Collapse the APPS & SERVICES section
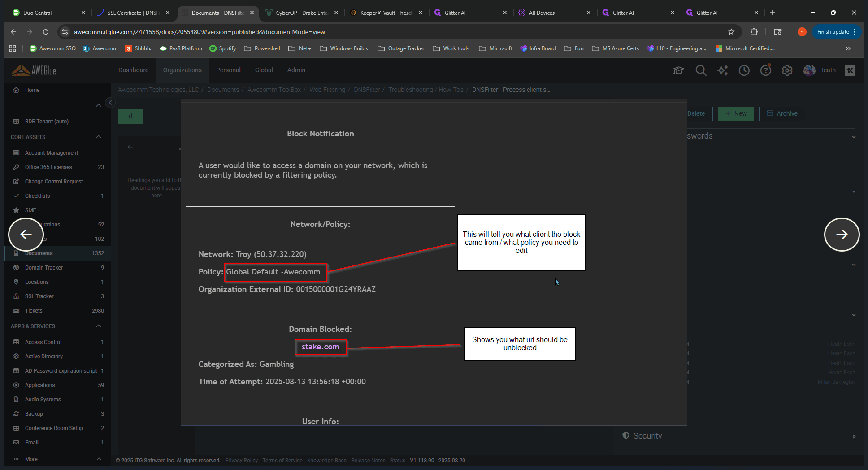 99,326
